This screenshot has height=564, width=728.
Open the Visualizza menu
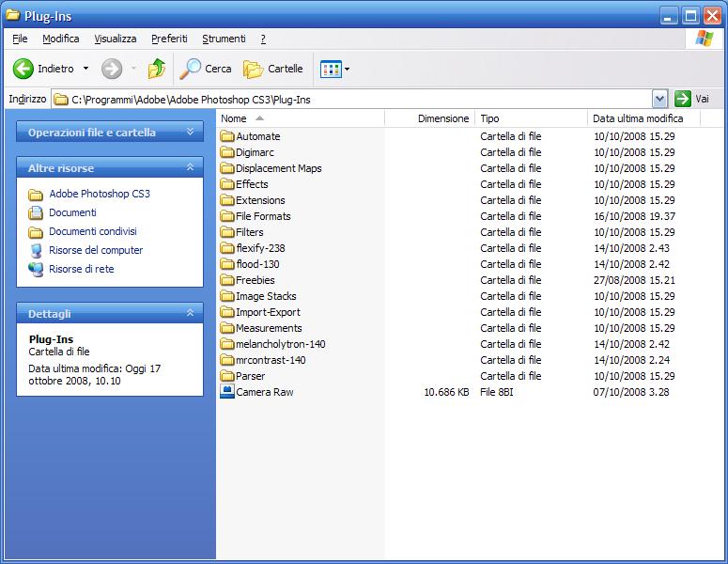(x=116, y=39)
